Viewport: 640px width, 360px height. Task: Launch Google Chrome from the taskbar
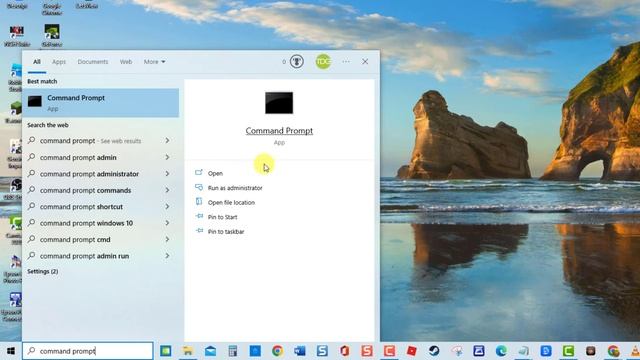pos(277,351)
